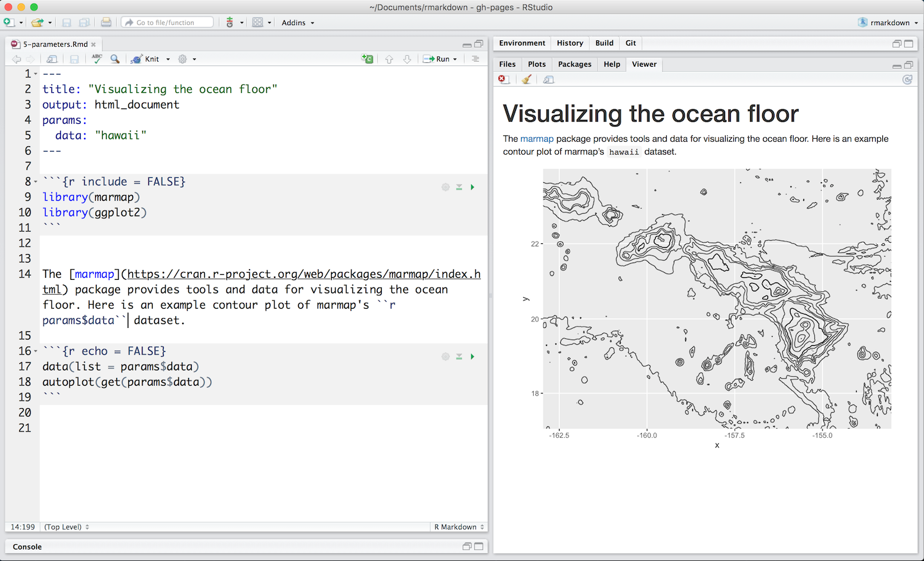924x561 pixels.
Task: Select the Packages tab
Action: point(574,64)
